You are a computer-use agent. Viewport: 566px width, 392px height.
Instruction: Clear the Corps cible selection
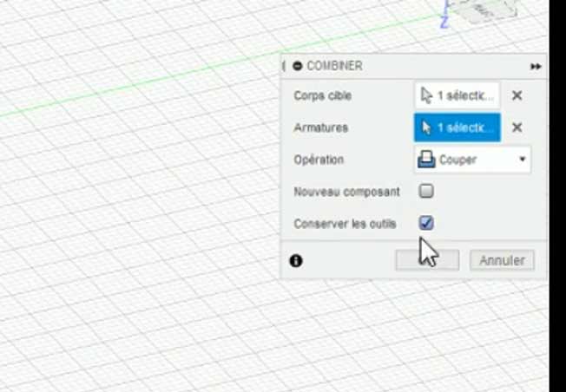(x=517, y=96)
